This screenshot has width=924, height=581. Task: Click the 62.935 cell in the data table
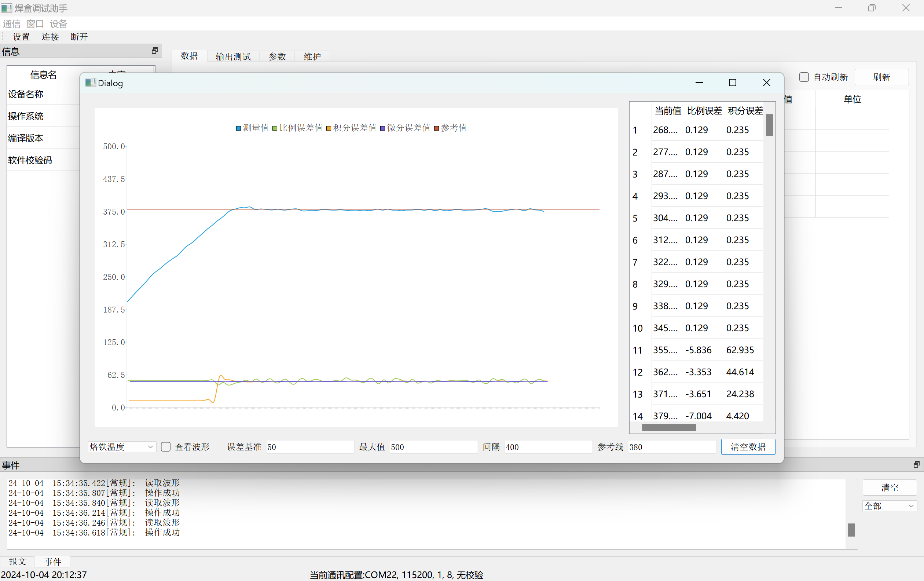point(744,350)
